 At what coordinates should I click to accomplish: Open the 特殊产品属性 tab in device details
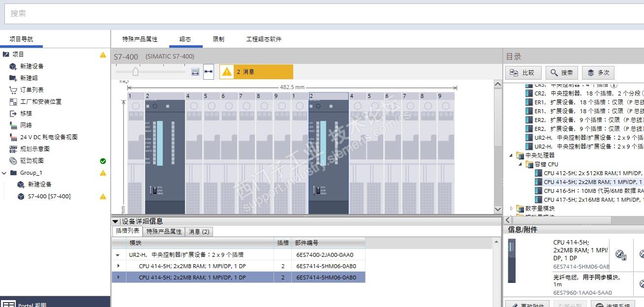click(164, 231)
